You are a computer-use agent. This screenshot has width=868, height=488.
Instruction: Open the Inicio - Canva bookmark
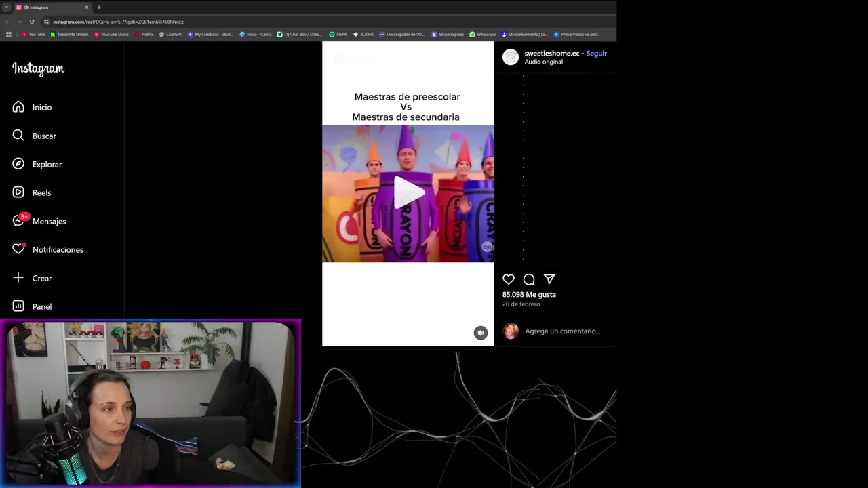[256, 34]
